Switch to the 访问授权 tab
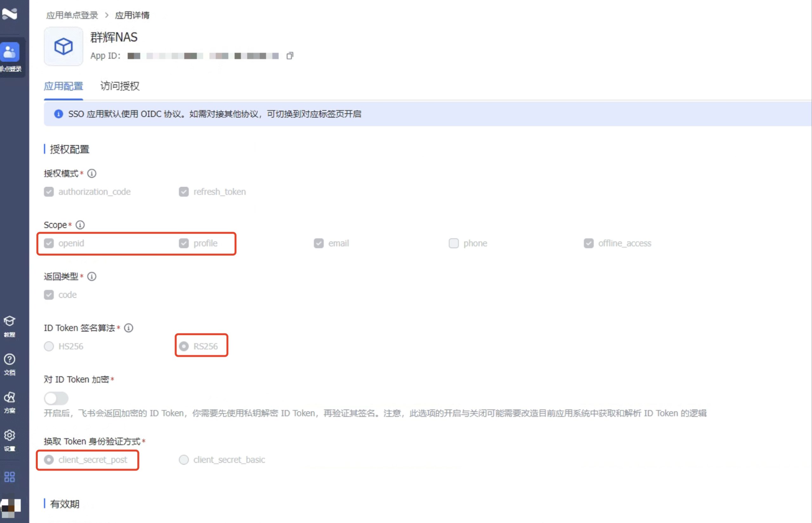The height and width of the screenshot is (523, 812). [x=120, y=86]
